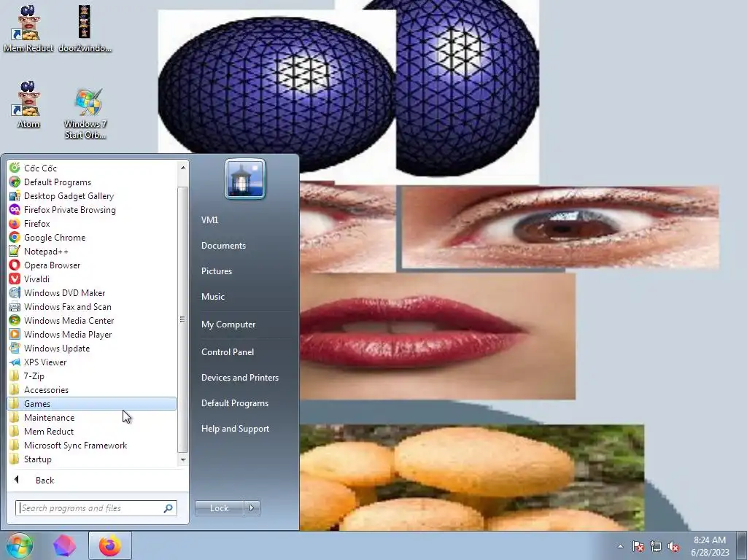Select Windows 7 Start Orb desktop icon
Viewport: 747px width, 560px height.
pyautogui.click(x=85, y=113)
